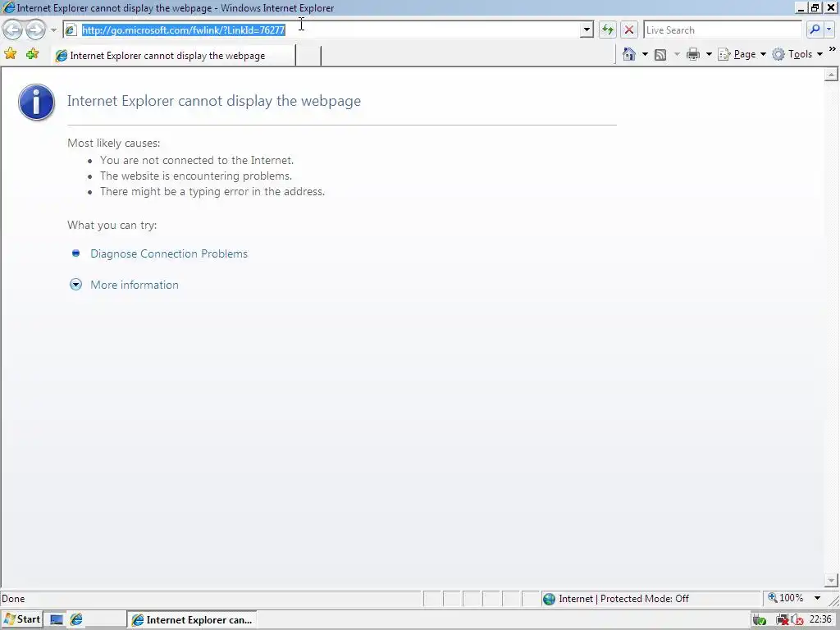840x630 pixels.
Task: Expand the address bar history dropdown
Action: 587,30
